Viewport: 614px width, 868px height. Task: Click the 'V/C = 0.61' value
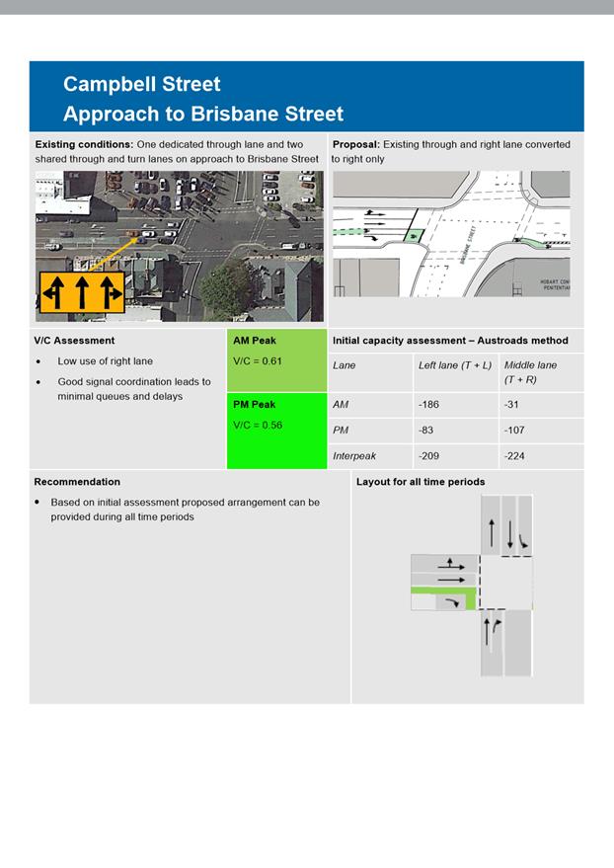[258, 361]
